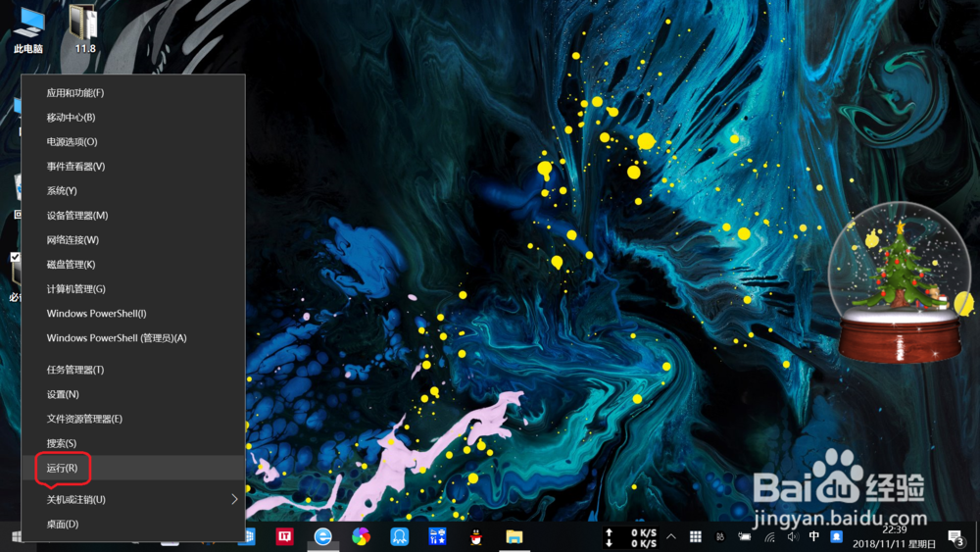
Task: Open the clock showing 2018/11/11
Action: pos(895,537)
